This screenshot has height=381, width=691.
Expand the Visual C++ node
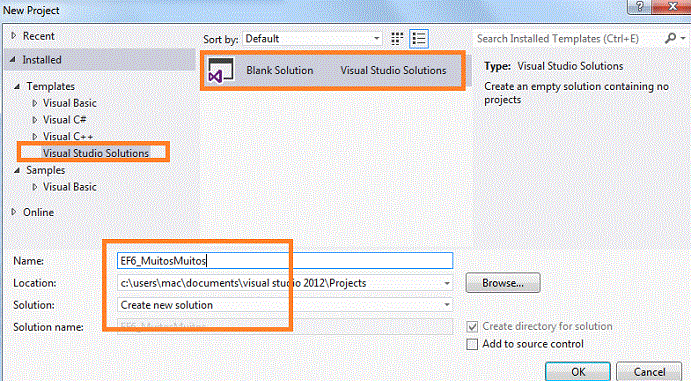pyautogui.click(x=34, y=137)
